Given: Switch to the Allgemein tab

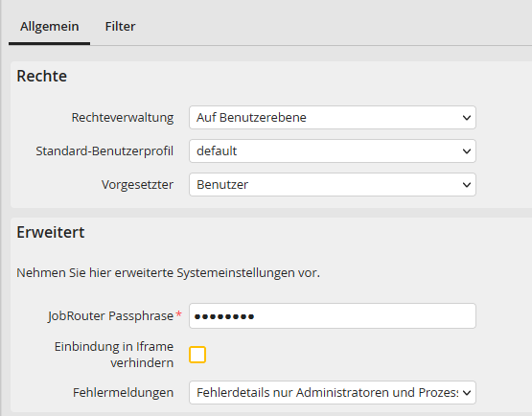Looking at the screenshot, I should tap(49, 27).
